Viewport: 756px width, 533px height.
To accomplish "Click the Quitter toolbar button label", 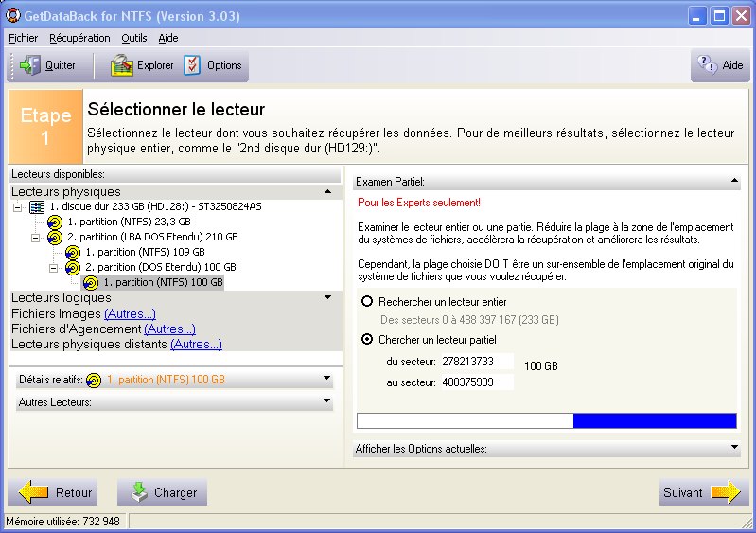I will coord(61,65).
